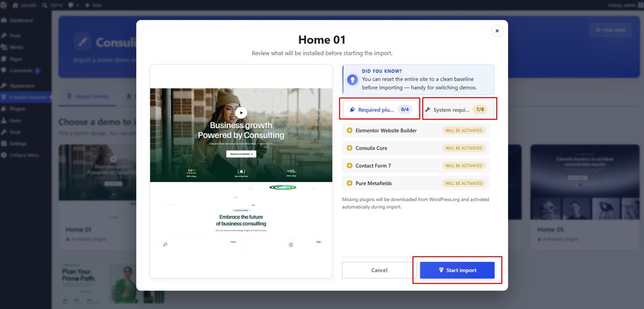This screenshot has width=644, height=309.
Task: Click the 'Elementor Website Builder' plugin name
Action: [386, 131]
